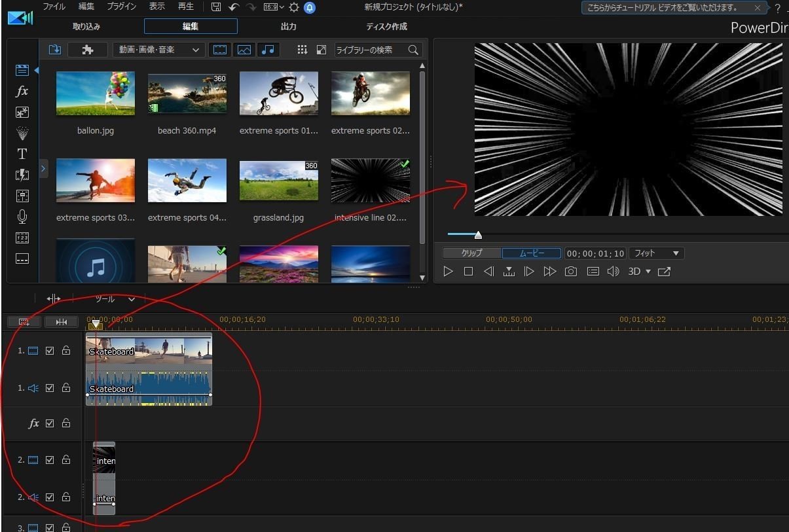The image size is (789, 532).
Task: Toggle the image filter in library
Action: pyautogui.click(x=244, y=50)
